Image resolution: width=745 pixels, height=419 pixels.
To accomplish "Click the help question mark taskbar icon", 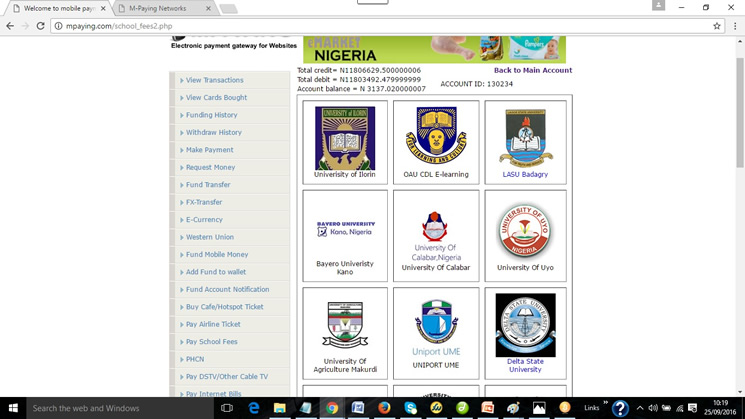I will (x=620, y=408).
